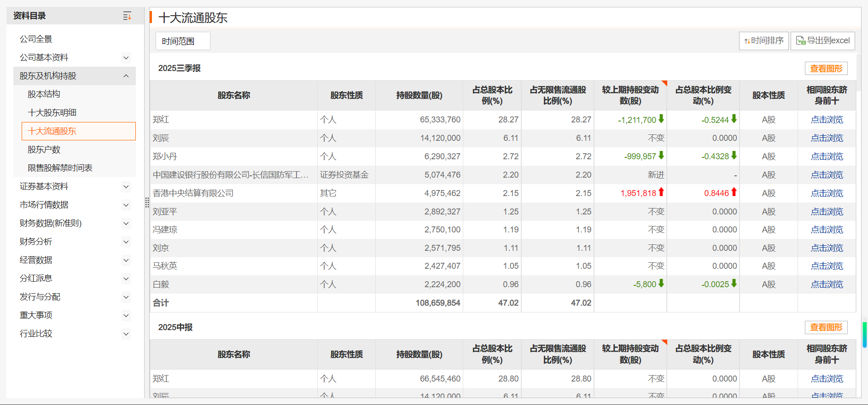Click the 股东名称 header in 2025三季报
This screenshot has height=405, width=868.
(233, 95)
